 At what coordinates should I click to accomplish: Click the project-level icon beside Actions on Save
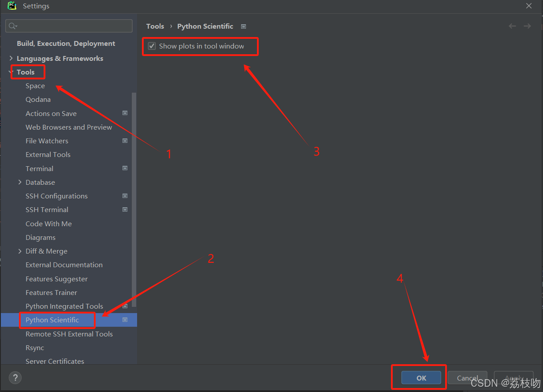pyautogui.click(x=125, y=113)
